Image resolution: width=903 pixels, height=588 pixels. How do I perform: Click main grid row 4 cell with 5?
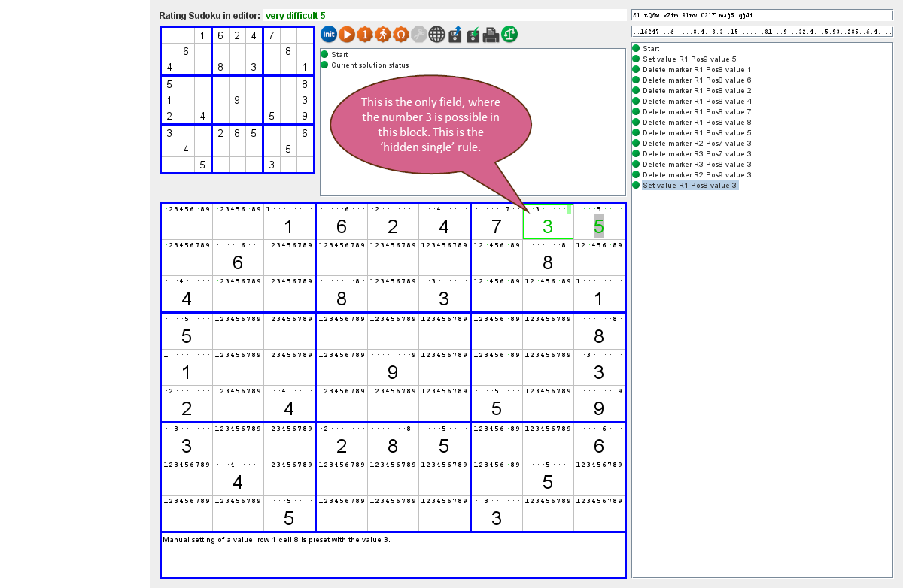[x=187, y=331]
